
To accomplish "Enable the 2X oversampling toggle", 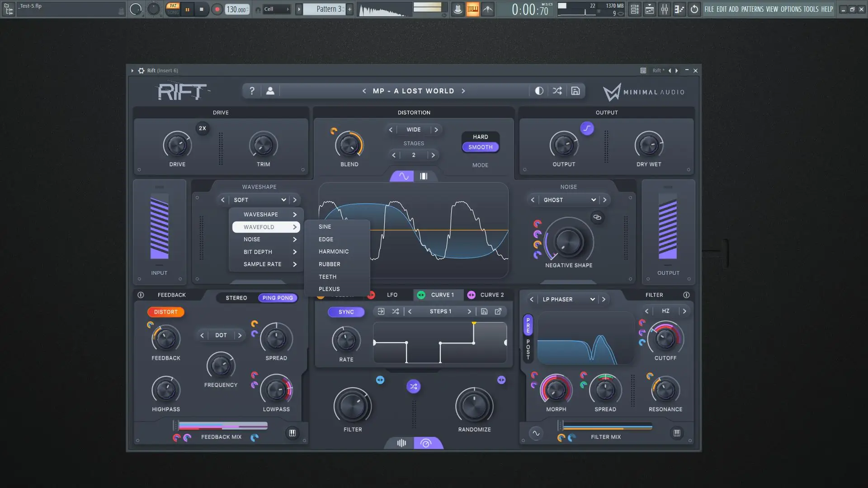I will point(202,128).
